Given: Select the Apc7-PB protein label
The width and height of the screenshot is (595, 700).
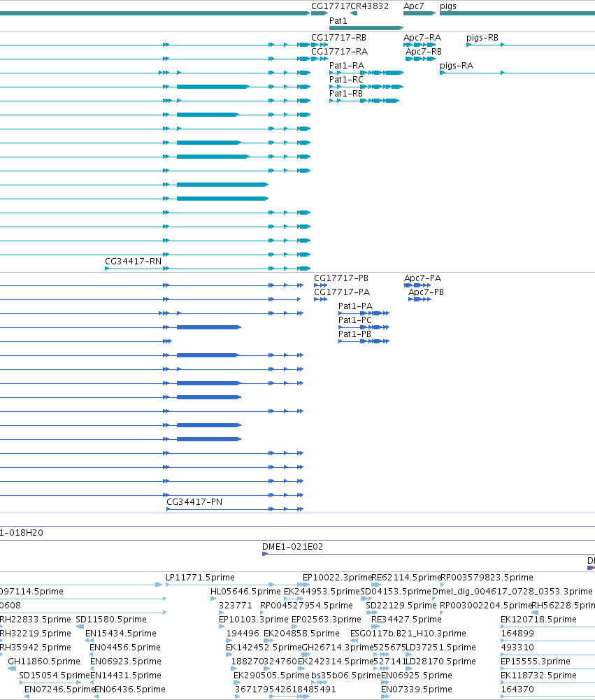Looking at the screenshot, I should (426, 292).
